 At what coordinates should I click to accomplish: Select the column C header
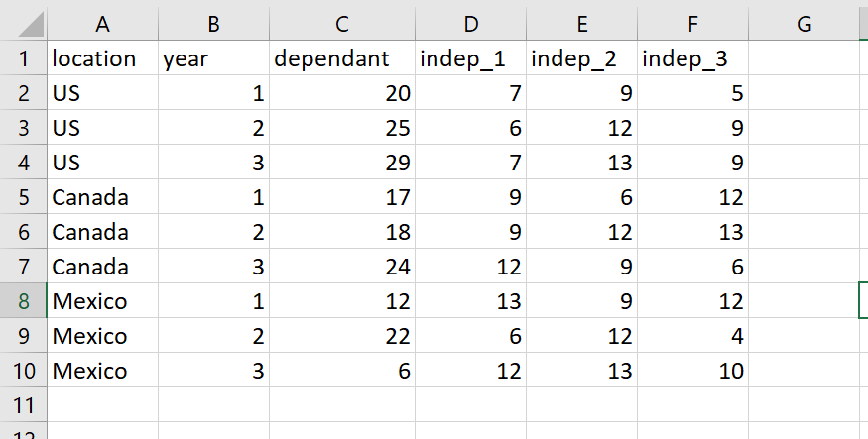coord(342,24)
